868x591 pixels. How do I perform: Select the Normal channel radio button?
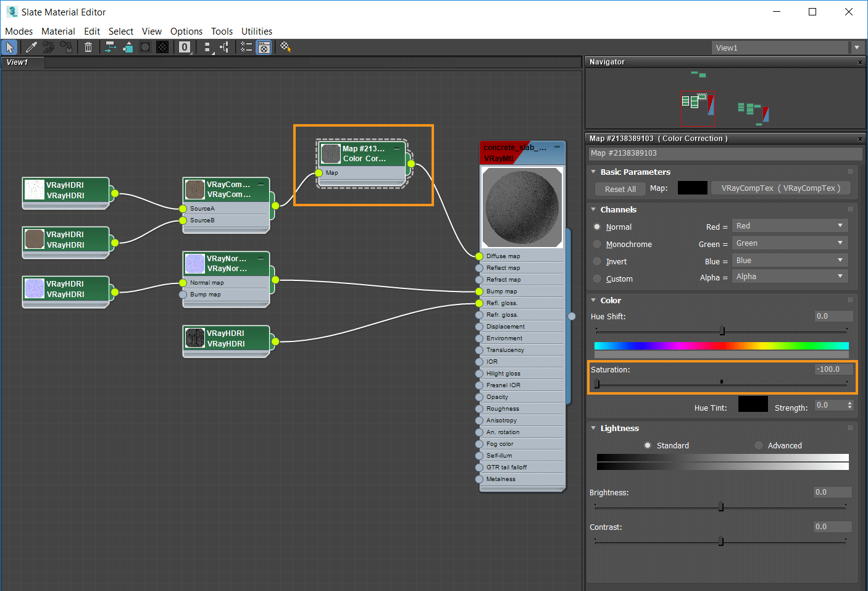pyautogui.click(x=597, y=227)
